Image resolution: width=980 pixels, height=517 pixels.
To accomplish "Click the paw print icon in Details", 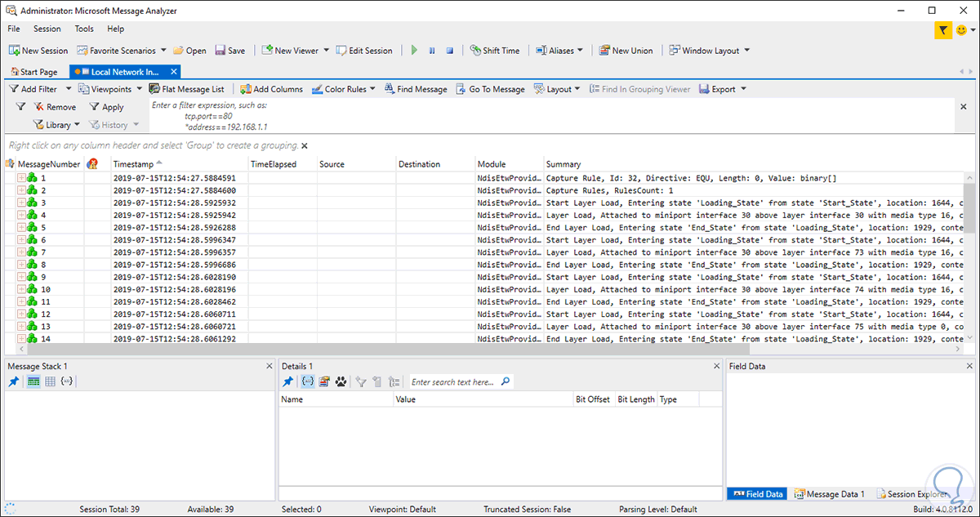I will coord(341,381).
